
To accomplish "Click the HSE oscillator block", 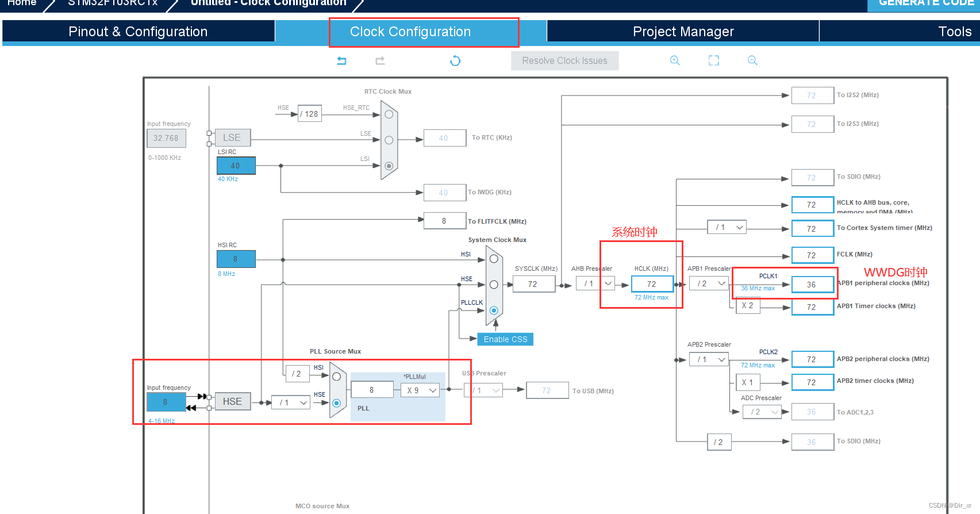I will click(x=232, y=401).
